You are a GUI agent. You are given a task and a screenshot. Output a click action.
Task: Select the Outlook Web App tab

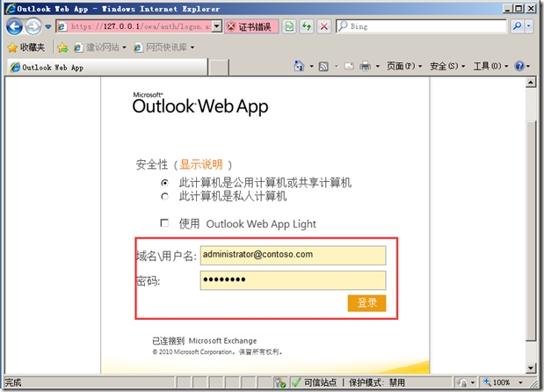107,68
